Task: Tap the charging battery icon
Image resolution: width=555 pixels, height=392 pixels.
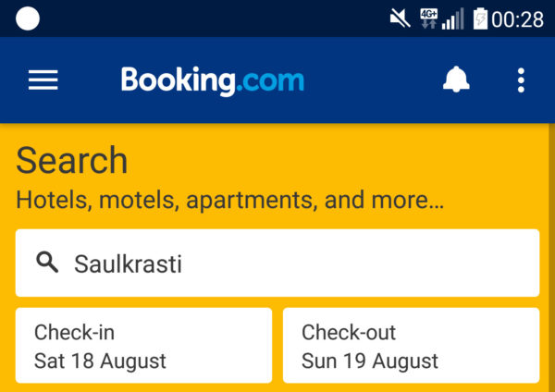Action: pos(480,18)
